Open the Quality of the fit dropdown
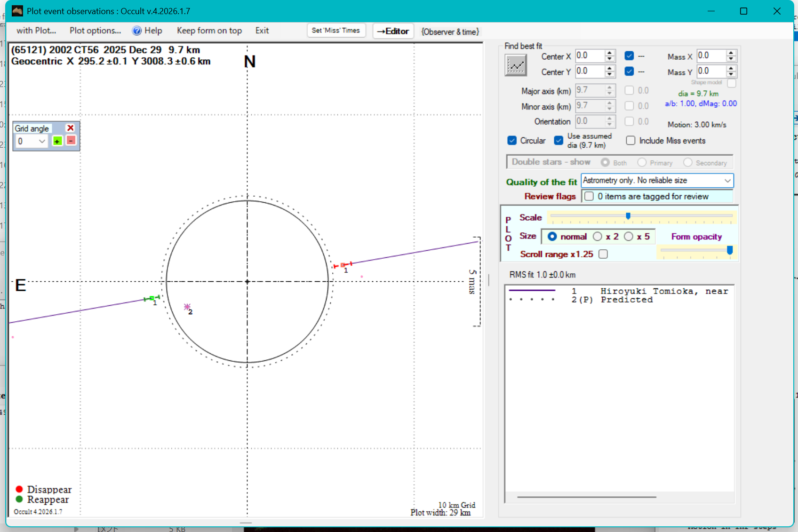Viewport: 798px width, 532px height. pos(727,181)
